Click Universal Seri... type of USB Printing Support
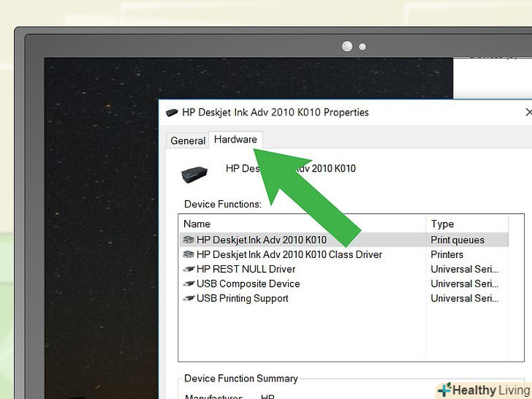 click(x=465, y=298)
